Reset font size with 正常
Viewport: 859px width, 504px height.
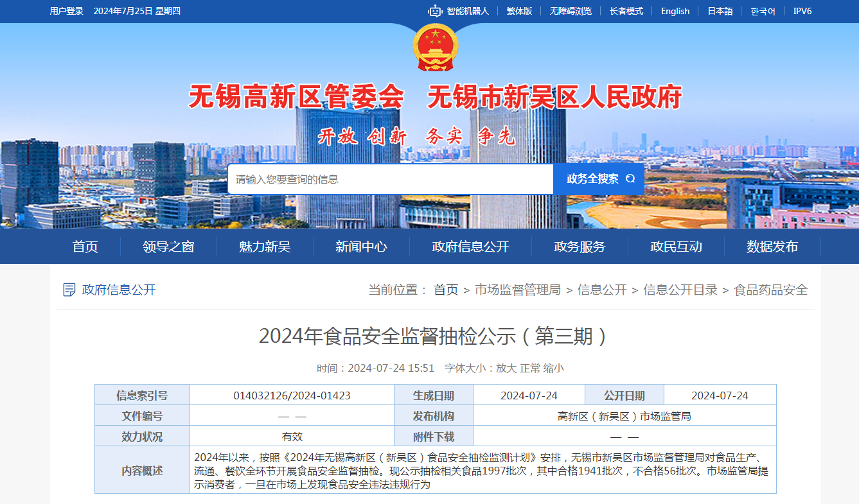pyautogui.click(x=530, y=368)
